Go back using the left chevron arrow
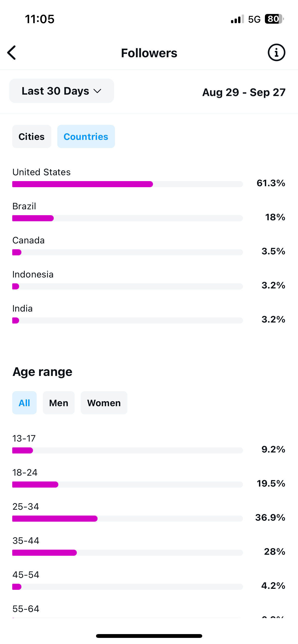Screen dimensions: 298x644 click(x=12, y=53)
